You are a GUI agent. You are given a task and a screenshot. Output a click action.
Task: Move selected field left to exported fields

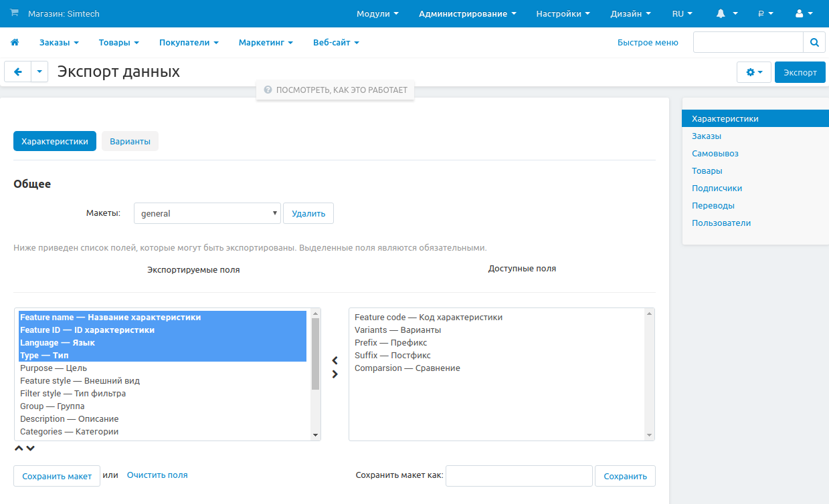tap(335, 361)
